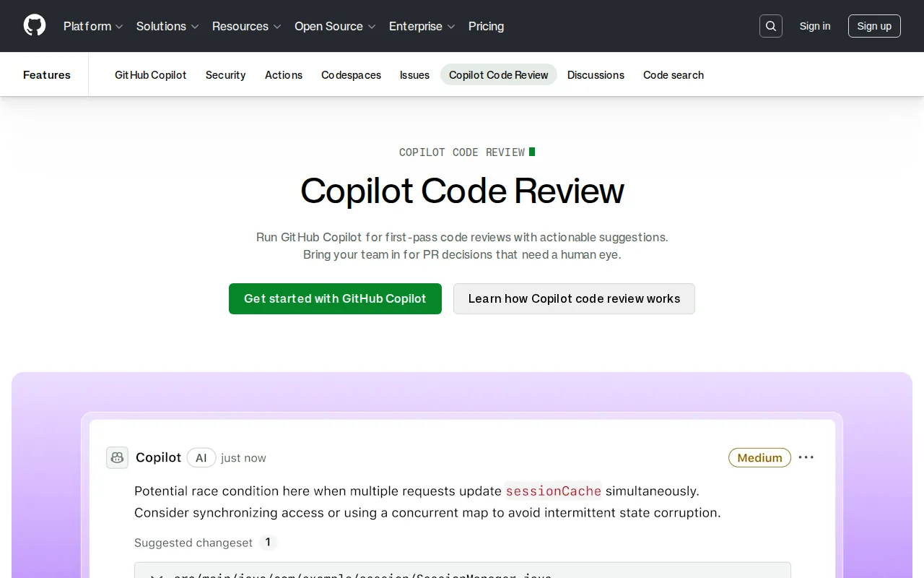
Task: Open the Pricing page link
Action: coord(487,26)
